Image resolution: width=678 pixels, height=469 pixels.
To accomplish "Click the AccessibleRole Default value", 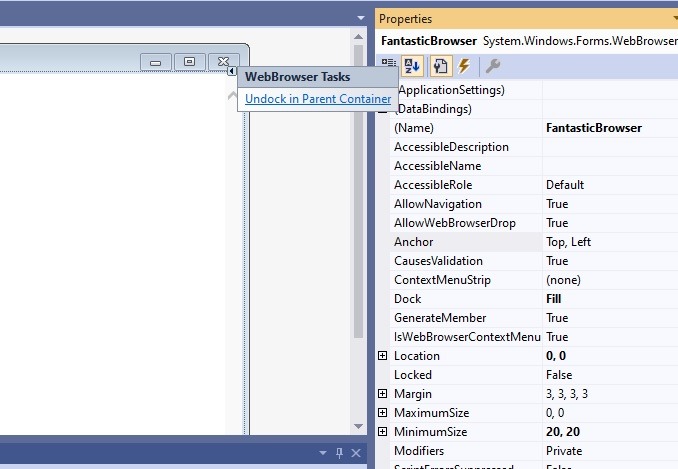I will 565,185.
